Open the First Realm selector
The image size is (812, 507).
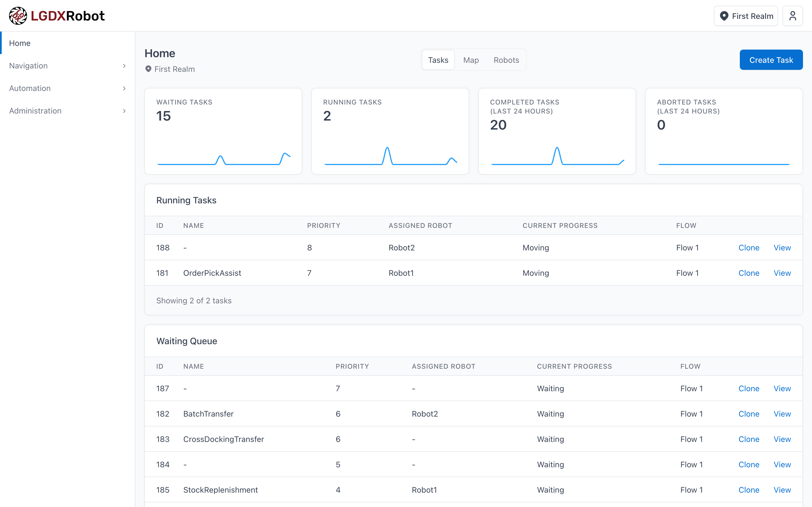pos(745,15)
